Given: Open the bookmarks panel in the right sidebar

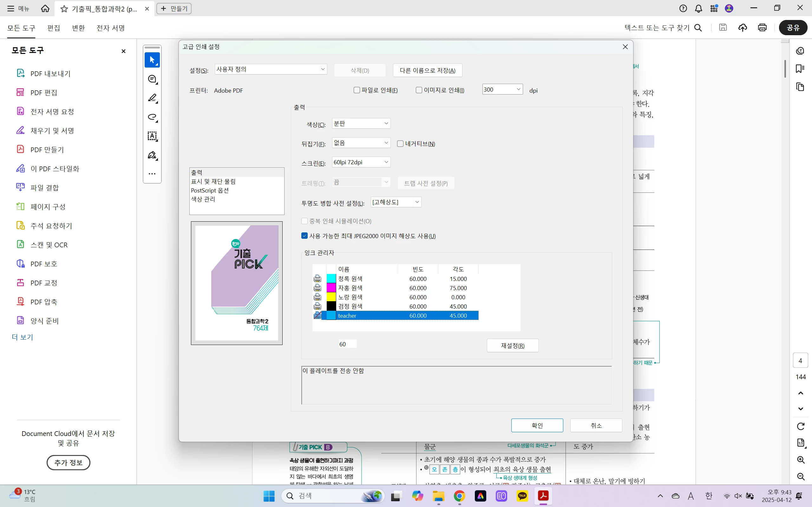Looking at the screenshot, I should [x=800, y=69].
